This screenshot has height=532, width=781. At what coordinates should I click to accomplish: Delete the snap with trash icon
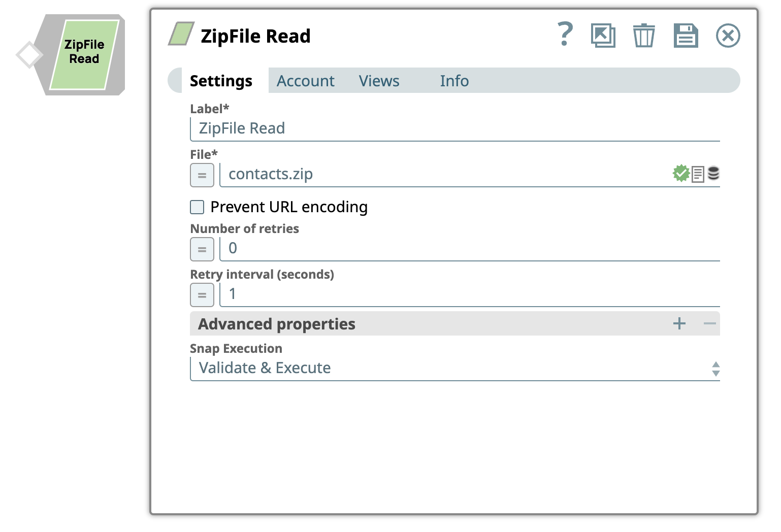click(643, 36)
